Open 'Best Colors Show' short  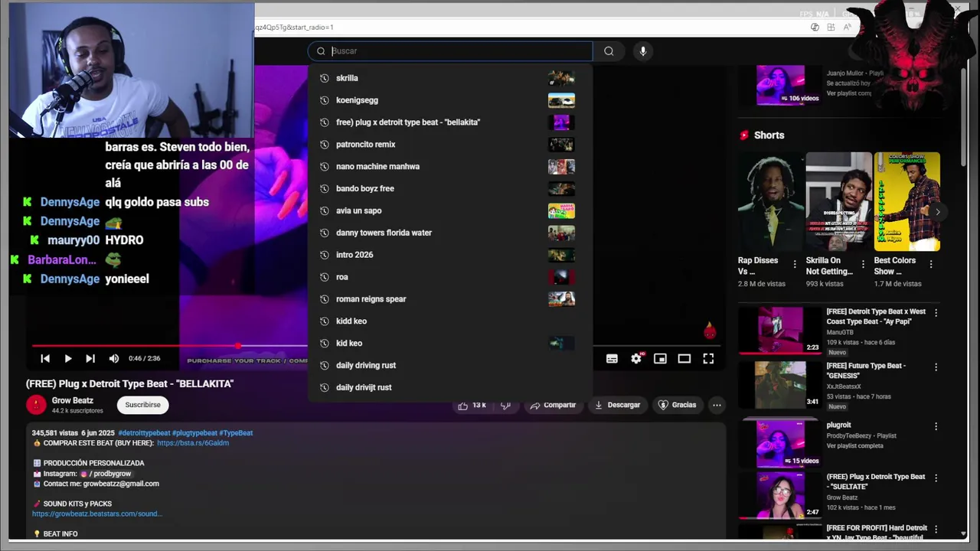tap(907, 202)
